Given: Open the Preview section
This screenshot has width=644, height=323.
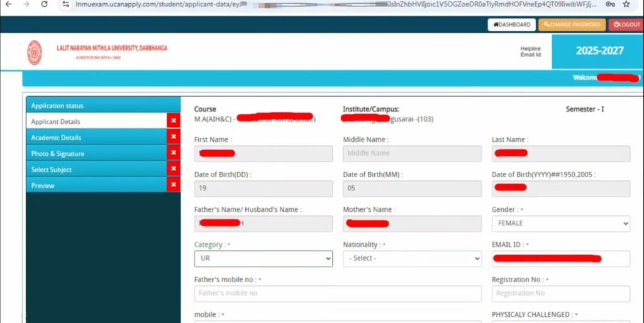Looking at the screenshot, I should point(96,185).
